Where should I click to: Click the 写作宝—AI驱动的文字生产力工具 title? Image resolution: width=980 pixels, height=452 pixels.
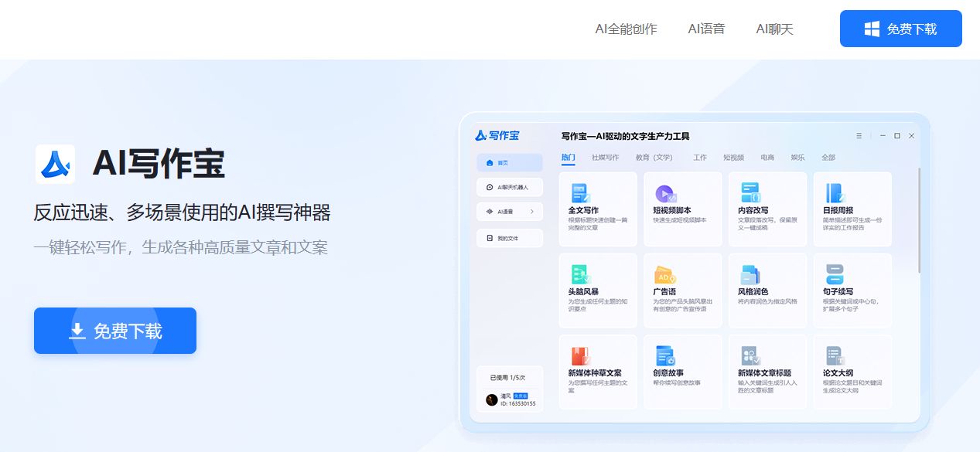pos(625,136)
